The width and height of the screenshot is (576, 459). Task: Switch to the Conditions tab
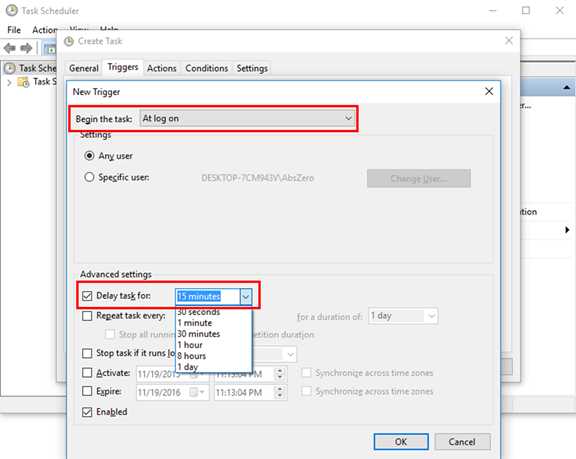[x=206, y=68]
